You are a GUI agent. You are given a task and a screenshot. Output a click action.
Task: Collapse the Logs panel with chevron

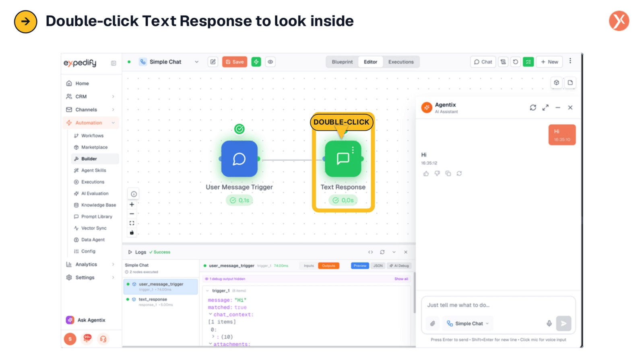tap(394, 252)
